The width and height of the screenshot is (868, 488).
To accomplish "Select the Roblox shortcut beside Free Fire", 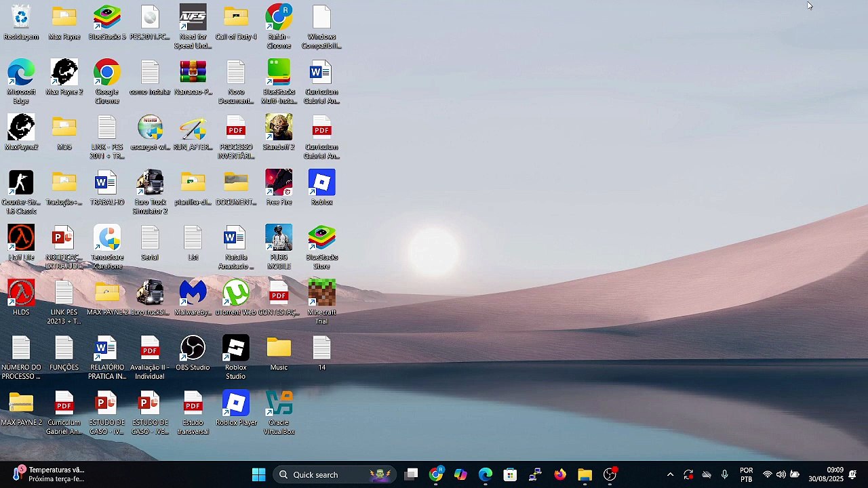I will (321, 188).
